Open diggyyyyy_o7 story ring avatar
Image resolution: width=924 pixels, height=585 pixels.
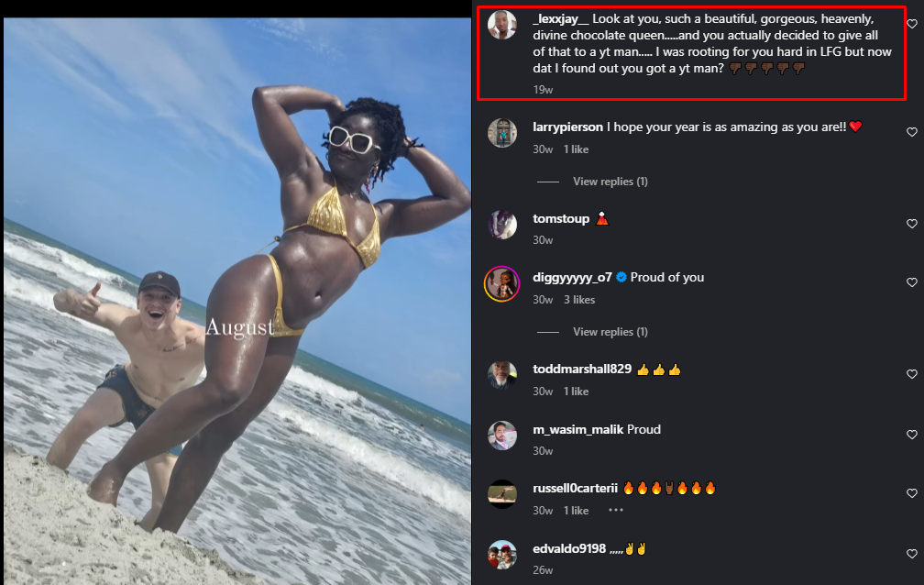[502, 283]
